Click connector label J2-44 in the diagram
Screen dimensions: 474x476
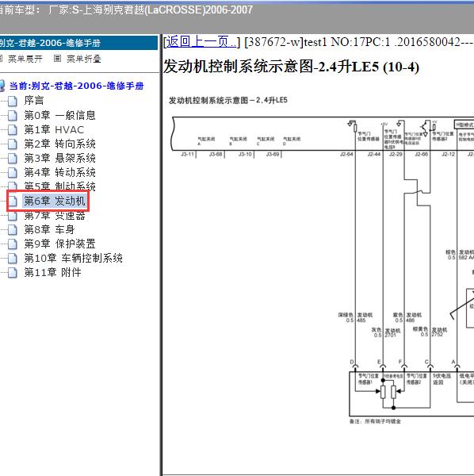(x=373, y=154)
